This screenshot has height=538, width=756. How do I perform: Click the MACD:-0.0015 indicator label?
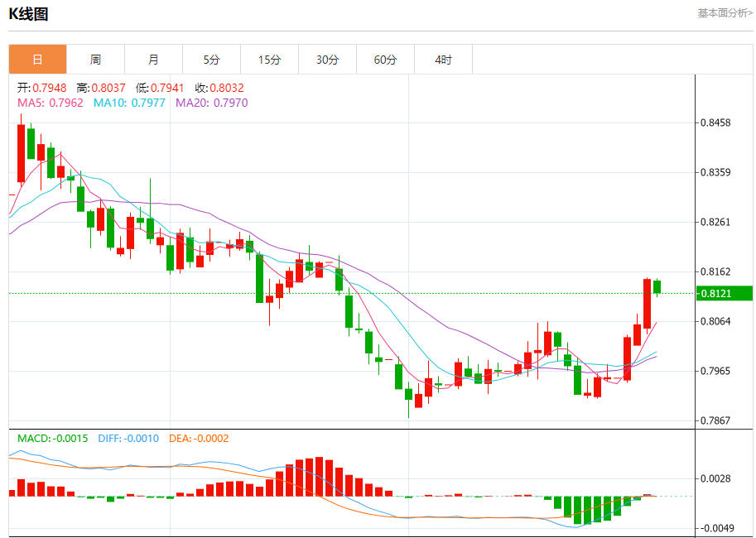point(52,438)
